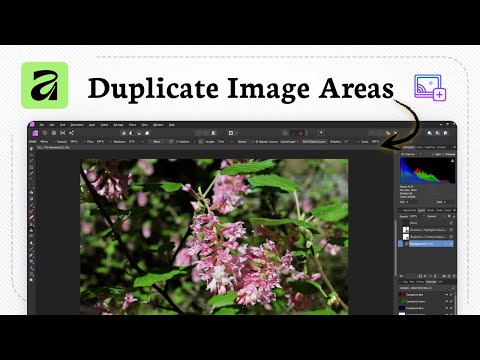Image resolution: width=480 pixels, height=360 pixels.
Task: Toggle visibility of Brightness/Contrast Adjustment layer
Action: click(451, 237)
